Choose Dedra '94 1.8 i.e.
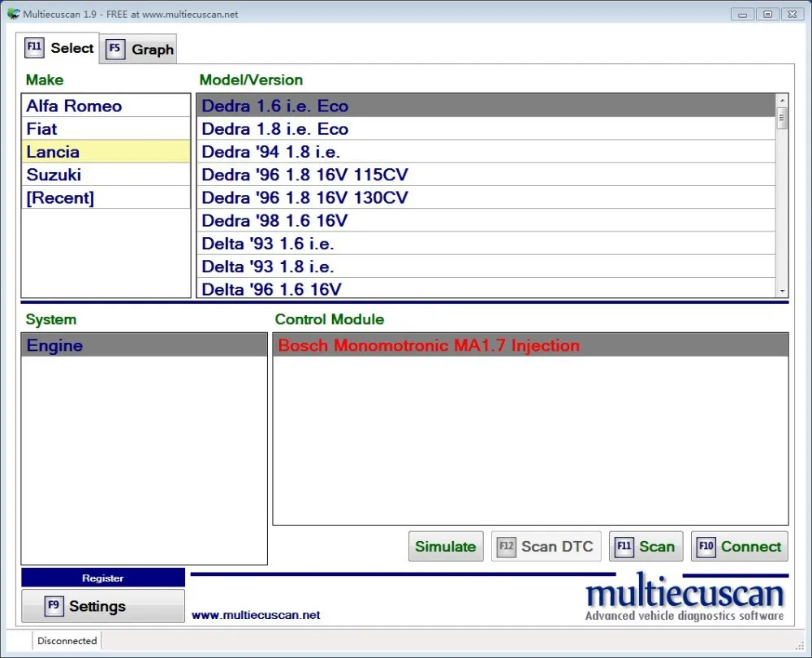This screenshot has height=658, width=812. tap(486, 151)
